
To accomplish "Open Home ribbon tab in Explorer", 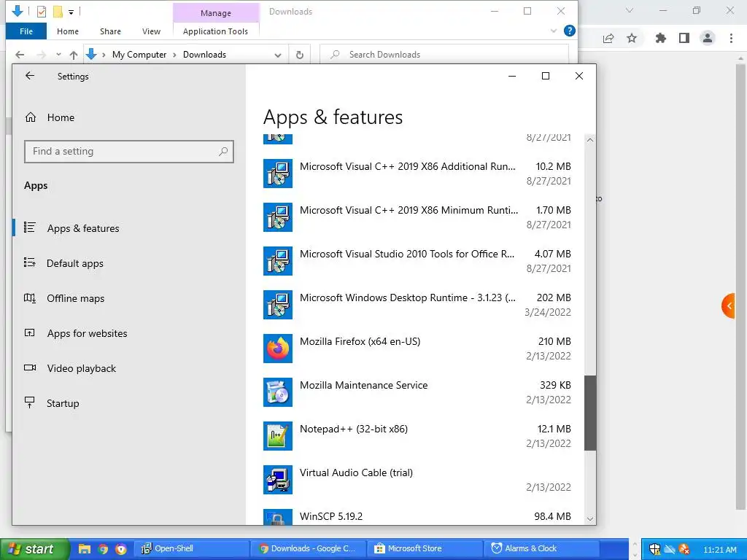I will point(68,31).
